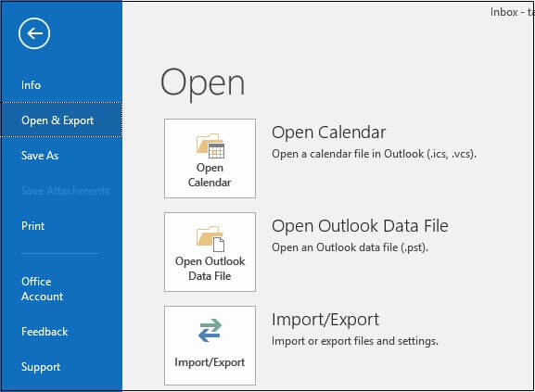Select Open & Export in sidebar
The image size is (535, 392).
click(x=61, y=120)
